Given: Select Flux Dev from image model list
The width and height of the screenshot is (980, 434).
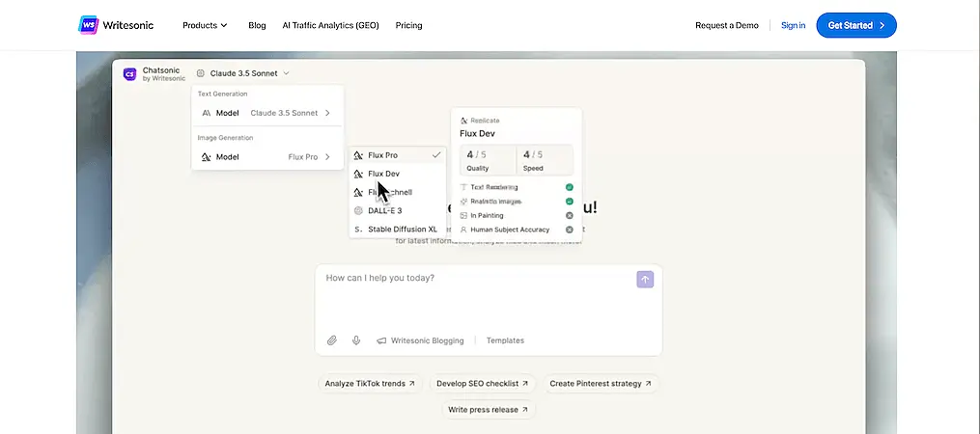Looking at the screenshot, I should 398,174.
